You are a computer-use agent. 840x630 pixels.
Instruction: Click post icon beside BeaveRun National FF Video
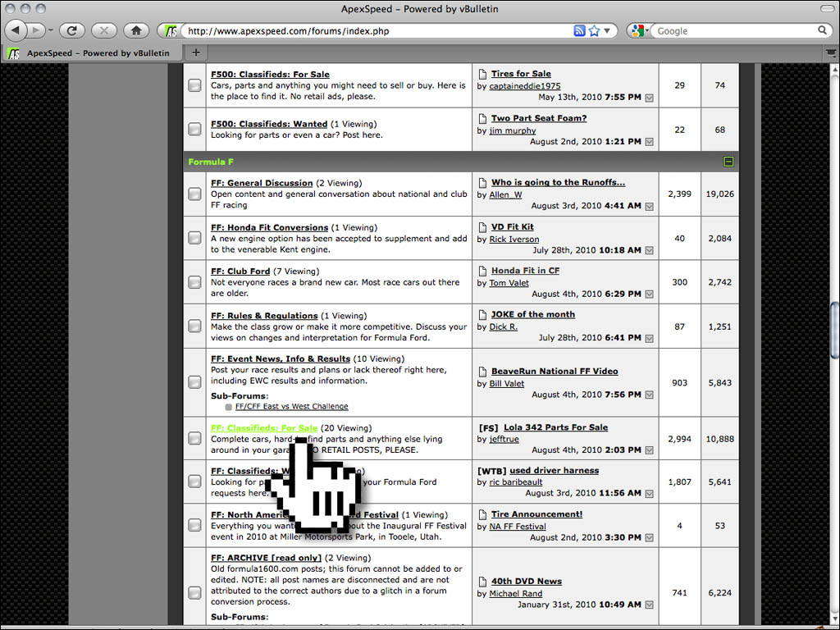tap(482, 372)
